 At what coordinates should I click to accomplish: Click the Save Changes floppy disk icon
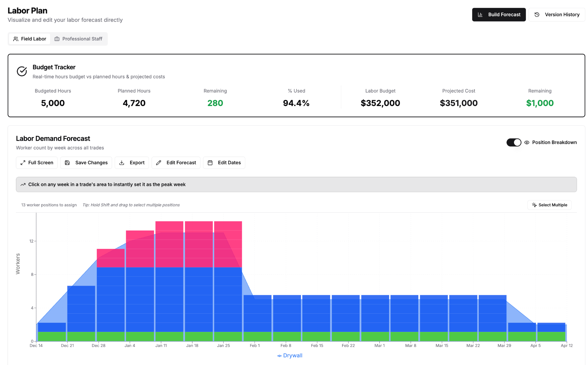coord(67,163)
